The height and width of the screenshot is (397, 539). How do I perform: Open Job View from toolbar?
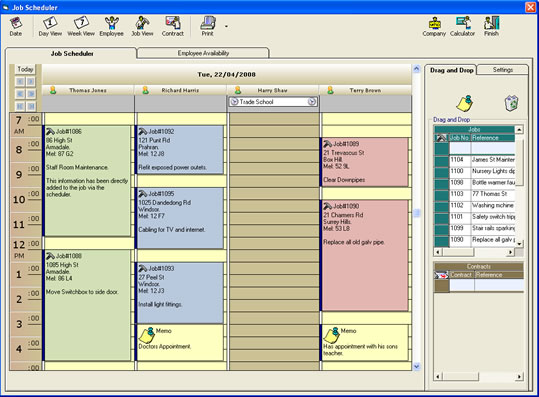pos(142,26)
